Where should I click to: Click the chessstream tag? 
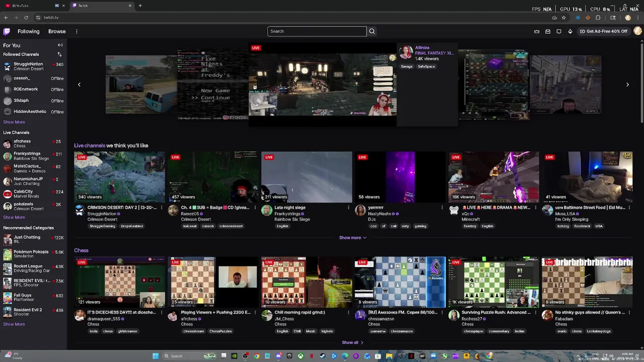point(193,331)
